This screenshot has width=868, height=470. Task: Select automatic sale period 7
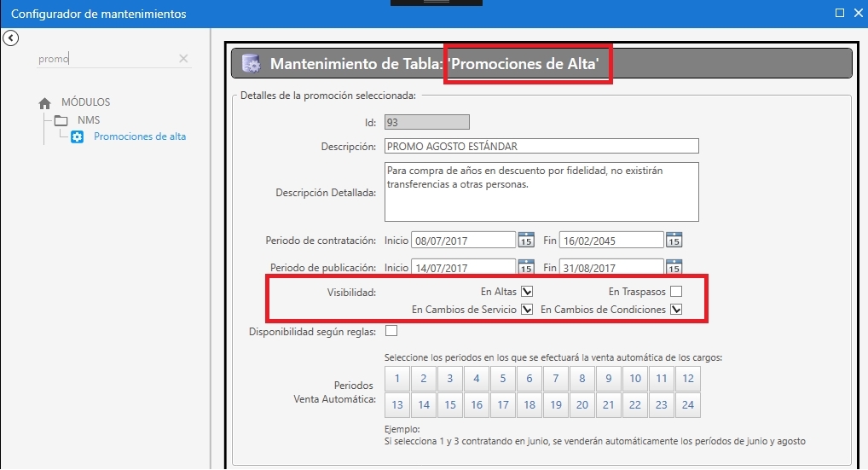click(x=556, y=379)
